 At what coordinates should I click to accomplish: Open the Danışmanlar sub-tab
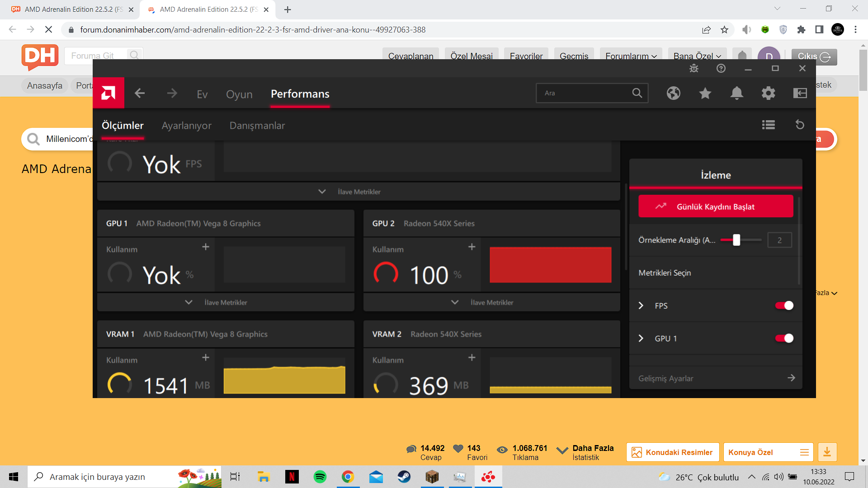point(257,126)
